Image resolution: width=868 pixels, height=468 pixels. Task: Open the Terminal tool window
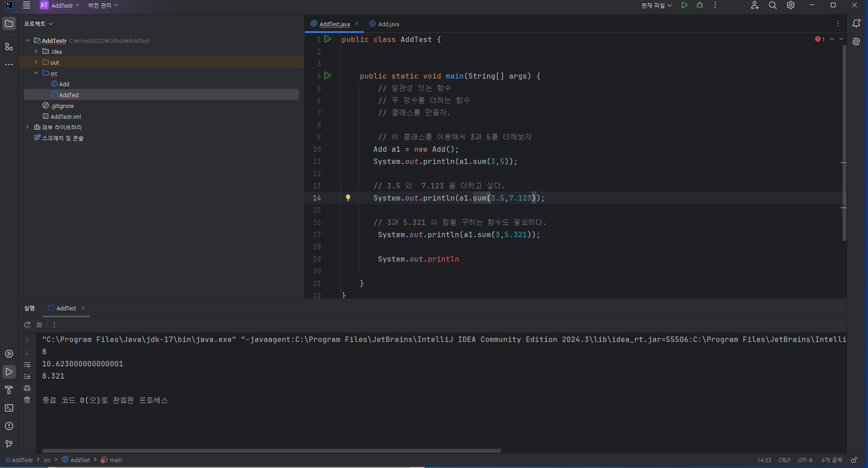coord(9,408)
